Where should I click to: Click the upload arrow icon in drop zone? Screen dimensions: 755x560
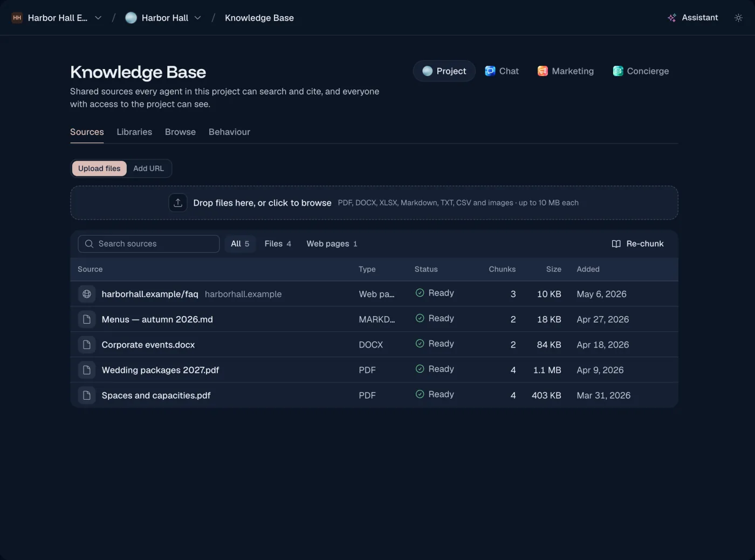click(x=178, y=203)
